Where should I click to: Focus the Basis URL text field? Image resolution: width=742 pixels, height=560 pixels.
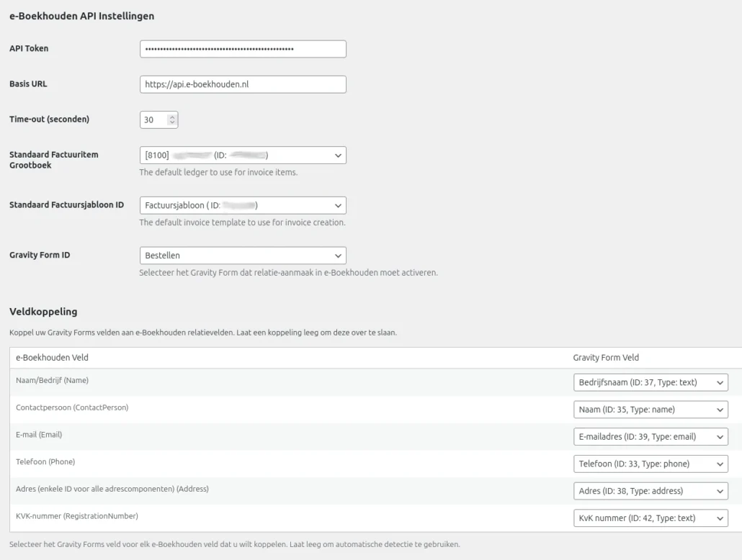tap(242, 84)
